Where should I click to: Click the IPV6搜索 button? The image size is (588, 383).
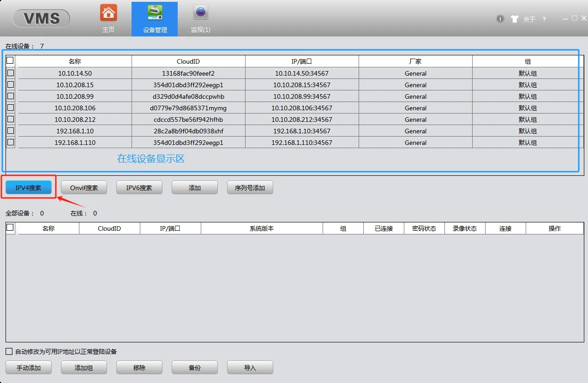[x=139, y=187]
